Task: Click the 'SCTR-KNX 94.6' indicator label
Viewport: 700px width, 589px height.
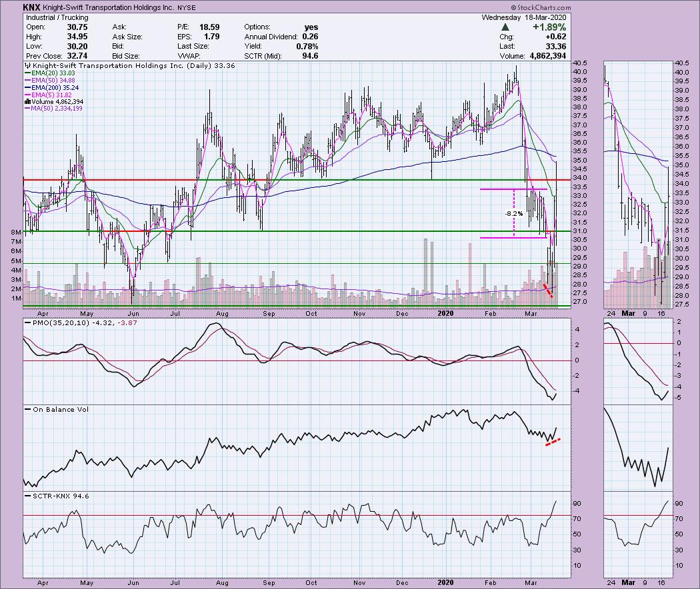Action: [x=61, y=496]
